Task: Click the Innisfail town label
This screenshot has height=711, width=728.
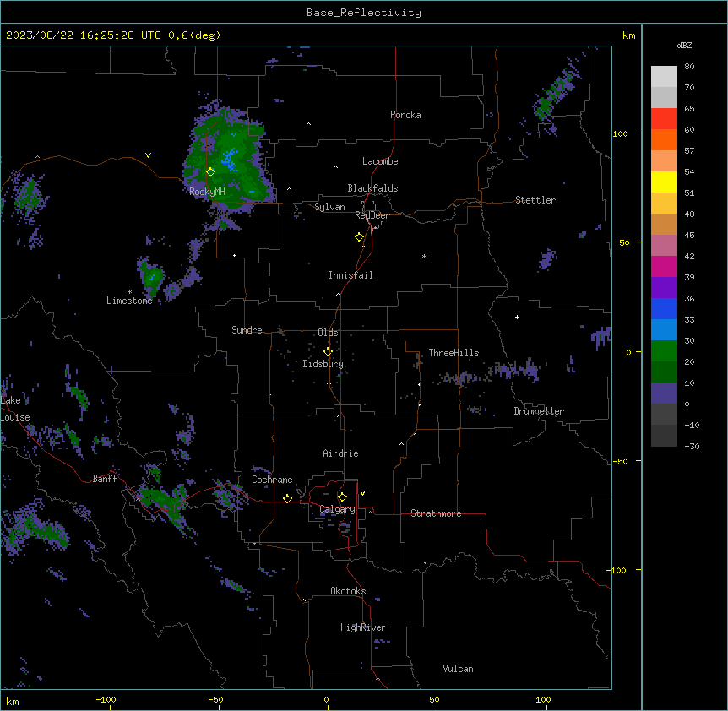Action: (x=350, y=275)
